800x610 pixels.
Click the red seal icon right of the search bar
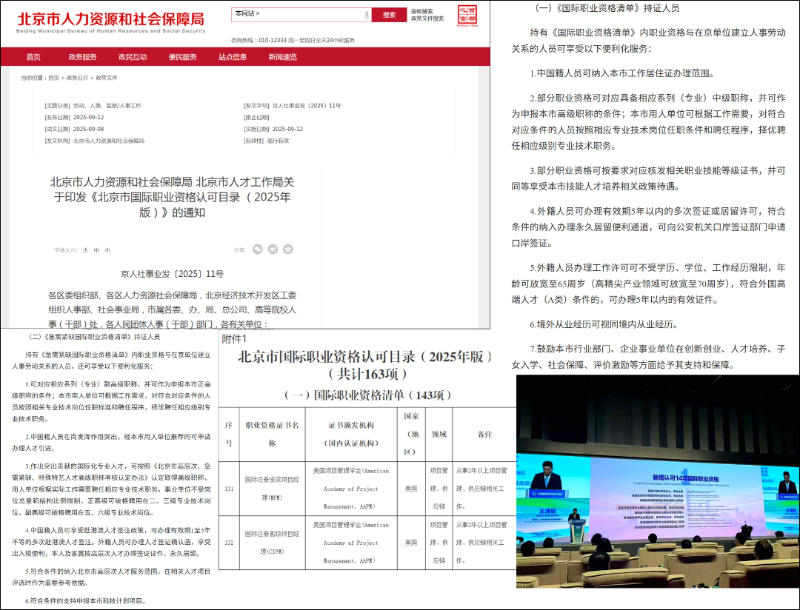[x=467, y=13]
